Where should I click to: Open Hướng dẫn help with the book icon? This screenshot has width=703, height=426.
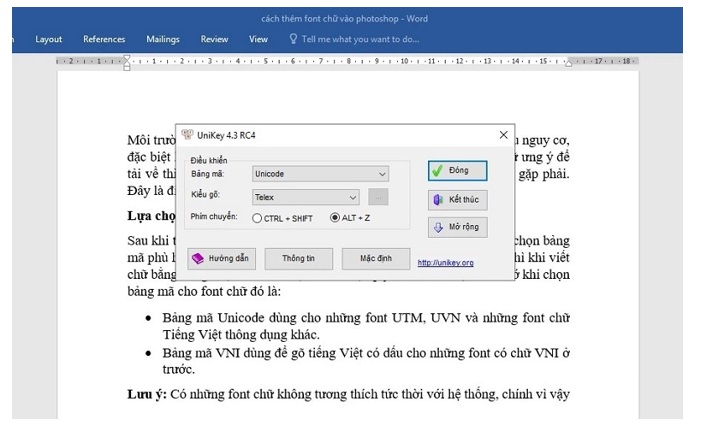[221, 258]
